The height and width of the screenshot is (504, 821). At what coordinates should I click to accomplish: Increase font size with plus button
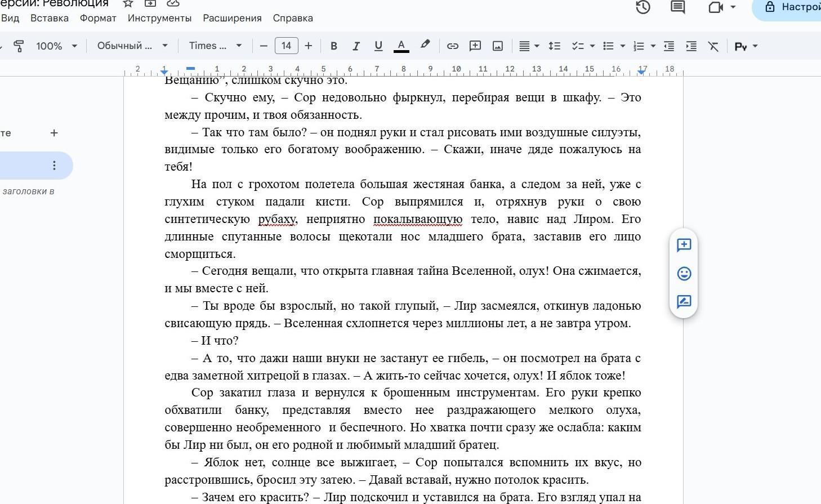pos(308,46)
